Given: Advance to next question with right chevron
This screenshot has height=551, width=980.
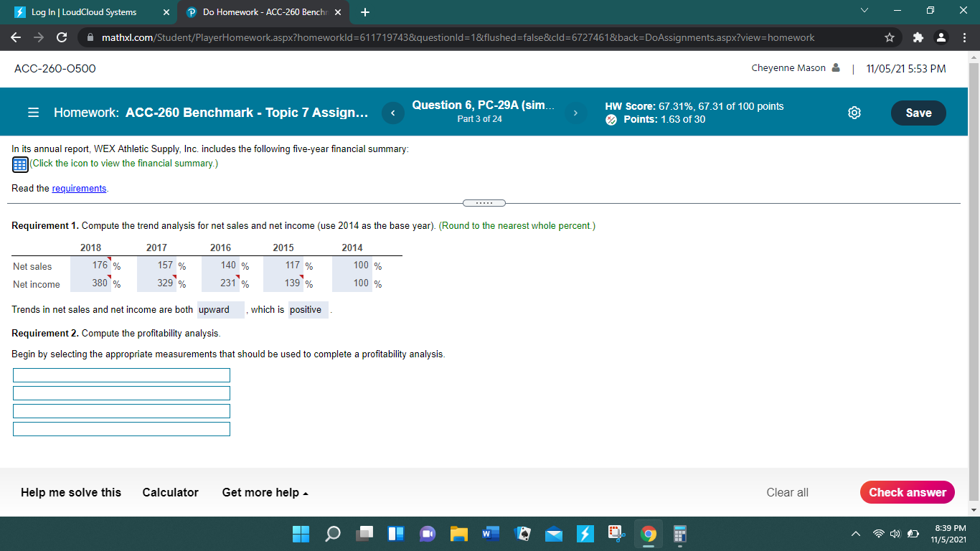Looking at the screenshot, I should [575, 113].
